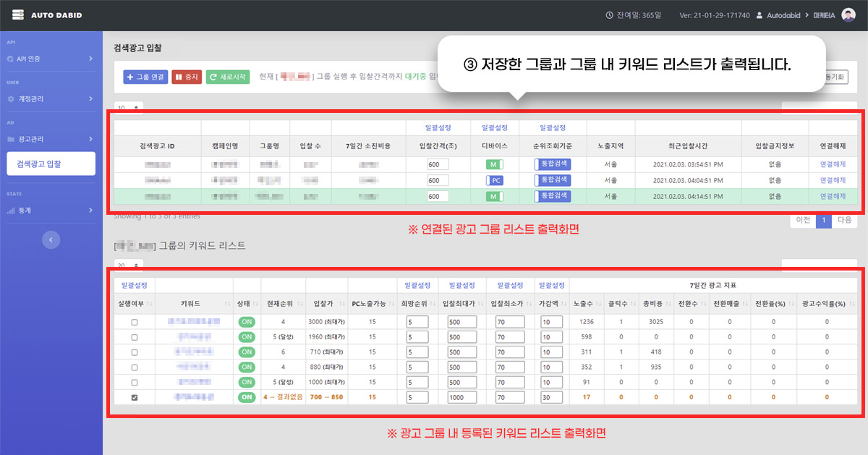This screenshot has width=868, height=455.
Task: Click the 광고관리 folder icon in sidebar
Action: coord(11,138)
